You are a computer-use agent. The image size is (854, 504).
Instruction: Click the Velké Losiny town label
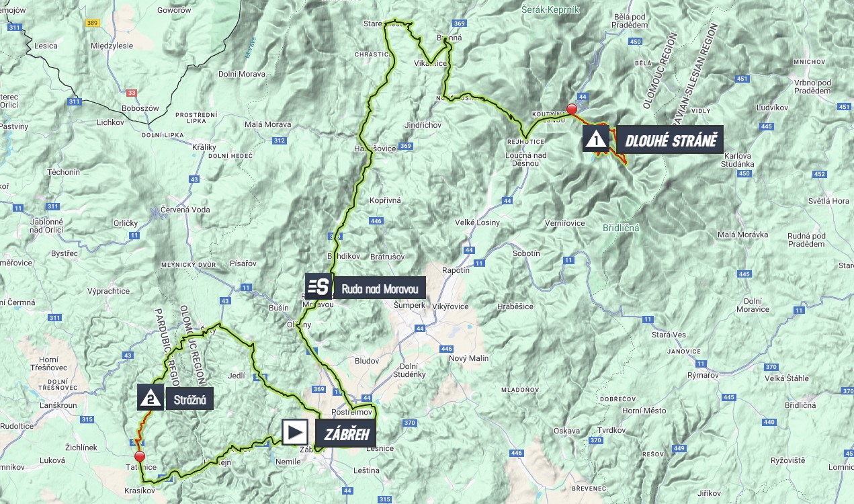pos(478,222)
